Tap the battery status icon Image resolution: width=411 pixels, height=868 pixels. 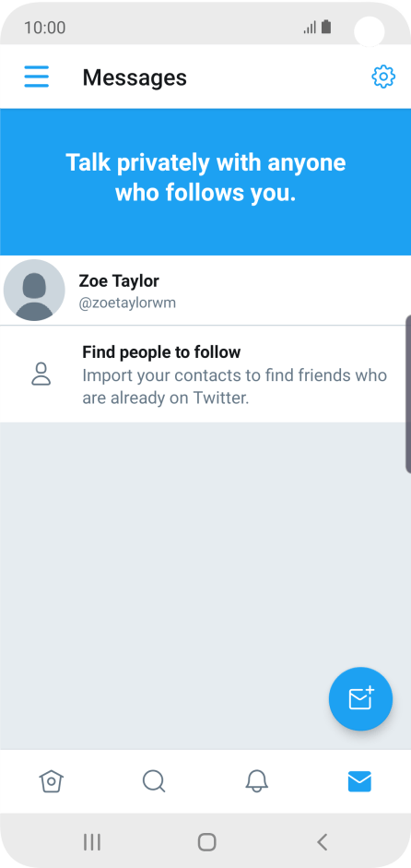326,27
